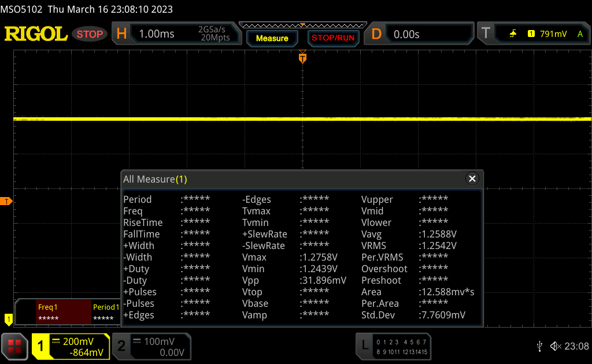Viewport: 592px width, 364px height.
Task: Click the orange trigger level marker
Action: [x=7, y=201]
